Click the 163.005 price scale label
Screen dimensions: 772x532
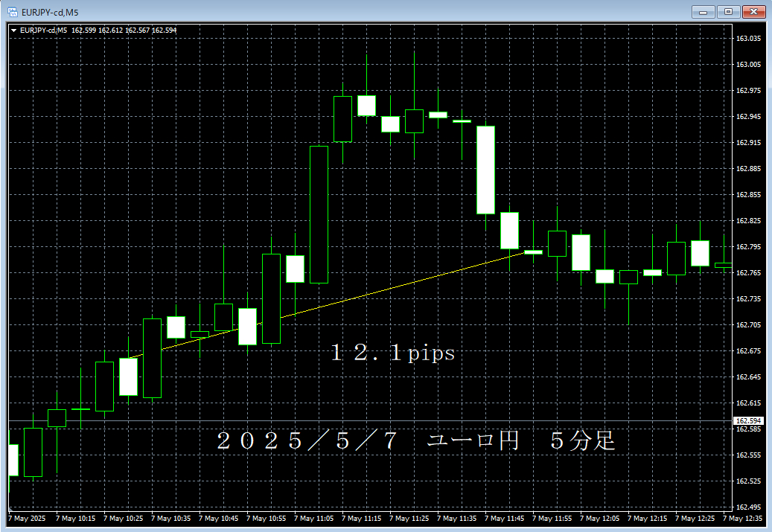[748, 65]
